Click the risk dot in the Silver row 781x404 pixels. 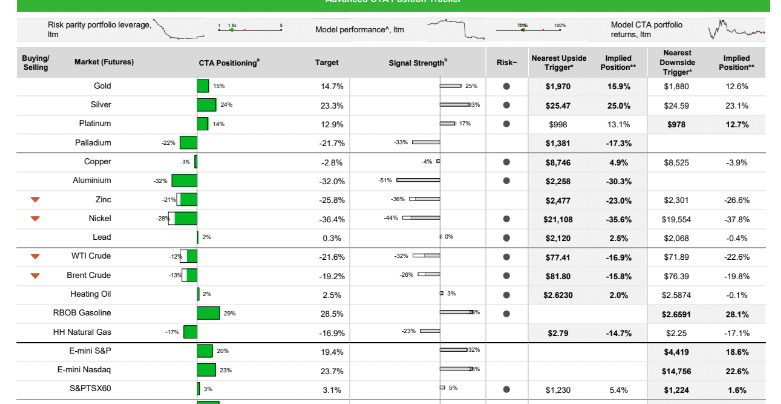507,105
